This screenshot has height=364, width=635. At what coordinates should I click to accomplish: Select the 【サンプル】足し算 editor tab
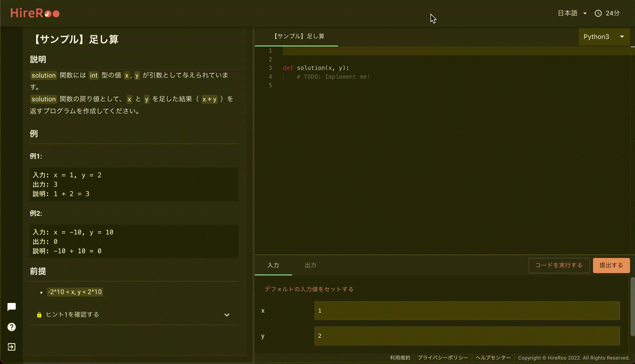point(299,36)
